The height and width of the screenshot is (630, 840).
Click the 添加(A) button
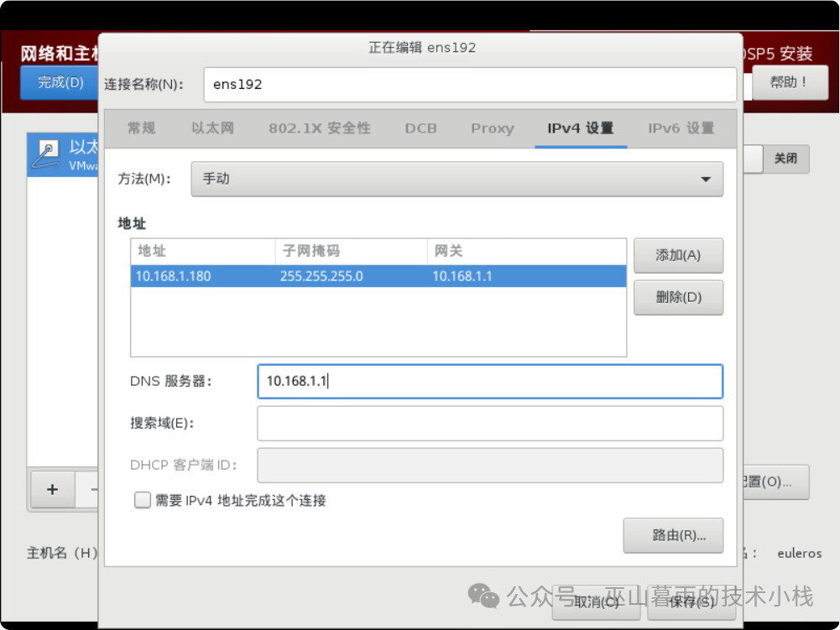tap(678, 256)
